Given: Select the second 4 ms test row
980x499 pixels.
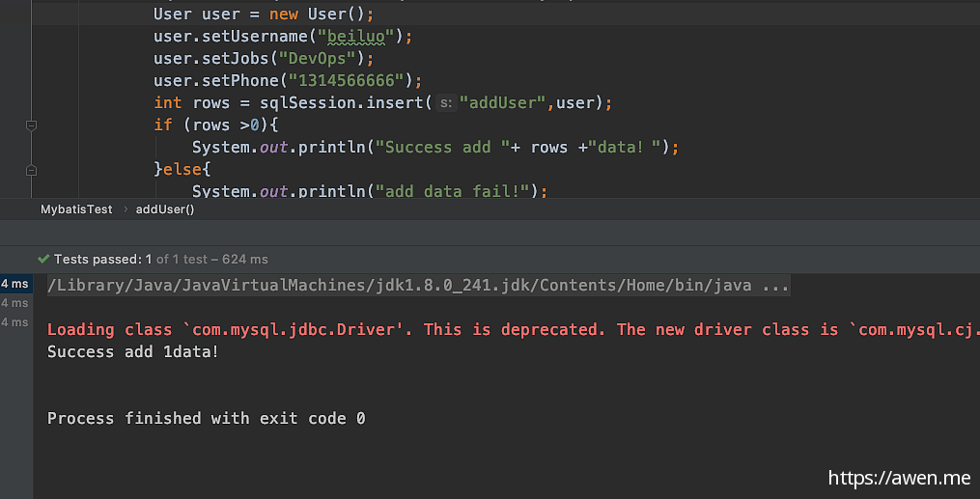Looking at the screenshot, I should [x=15, y=303].
